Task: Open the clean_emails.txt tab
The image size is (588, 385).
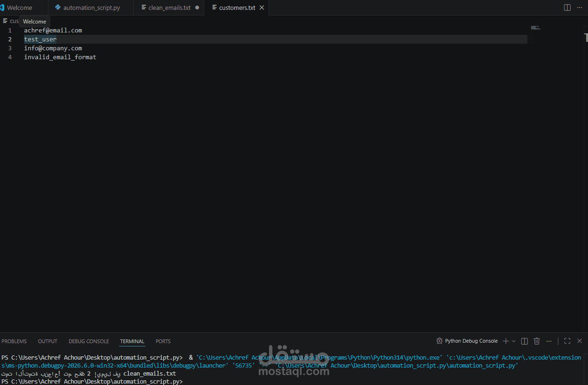Action: point(169,8)
